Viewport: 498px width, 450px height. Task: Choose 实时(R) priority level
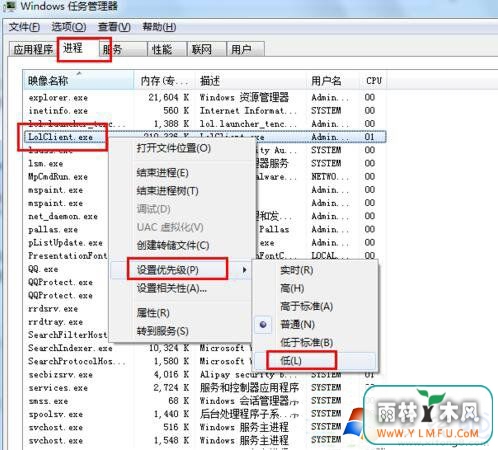click(297, 270)
